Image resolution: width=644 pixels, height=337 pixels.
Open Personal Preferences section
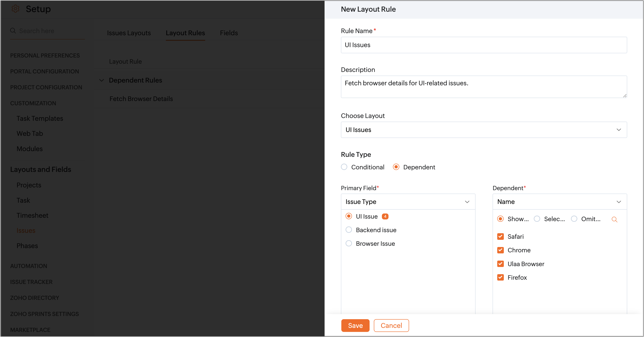[45, 55]
